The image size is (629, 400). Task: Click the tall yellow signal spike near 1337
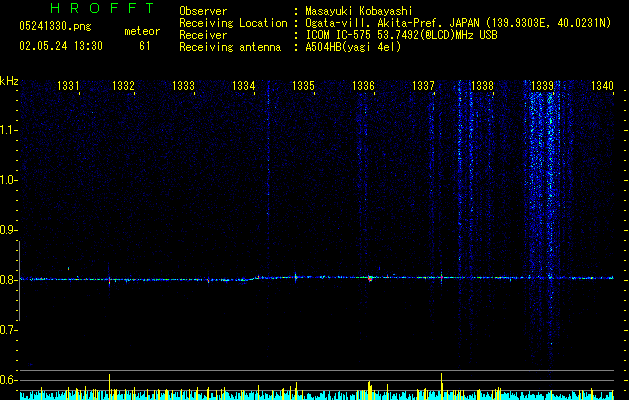pyautogui.click(x=442, y=386)
